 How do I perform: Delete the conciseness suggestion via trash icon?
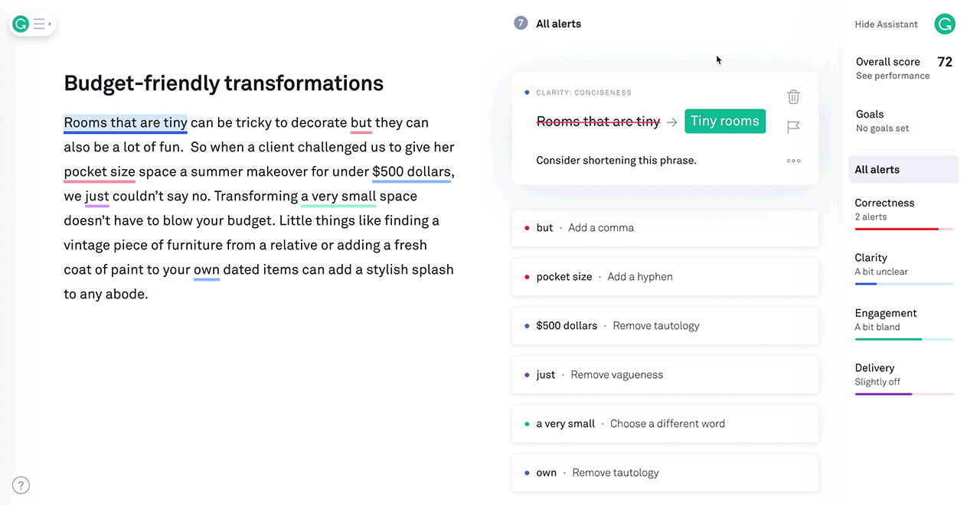793,96
